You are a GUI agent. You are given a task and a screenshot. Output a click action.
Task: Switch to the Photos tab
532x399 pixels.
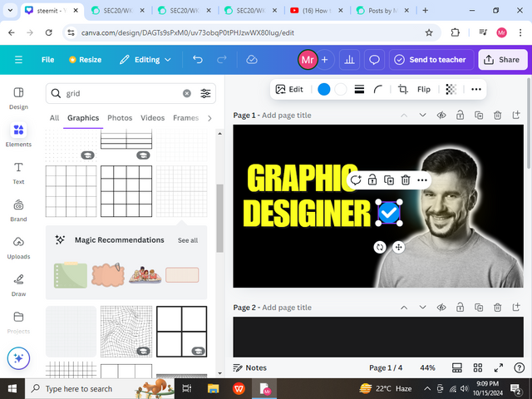(x=120, y=118)
